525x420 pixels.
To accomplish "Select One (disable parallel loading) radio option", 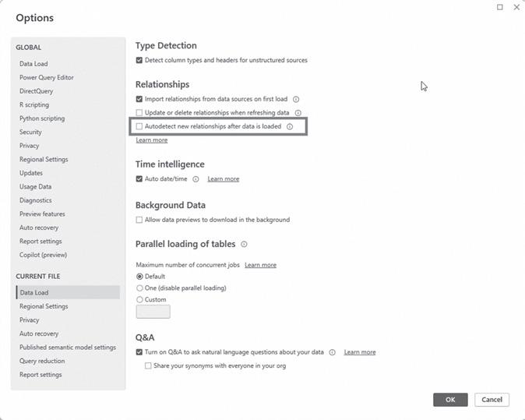I will click(x=140, y=288).
